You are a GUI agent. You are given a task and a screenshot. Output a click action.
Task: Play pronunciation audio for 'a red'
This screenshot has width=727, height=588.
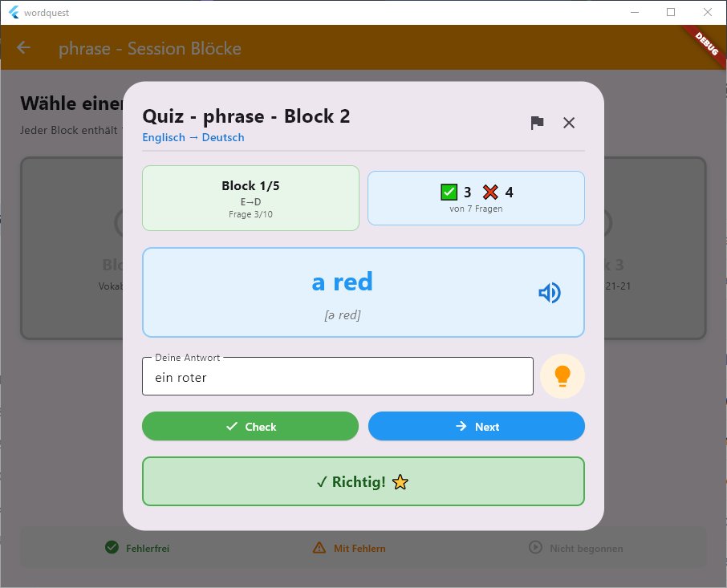[x=550, y=293]
